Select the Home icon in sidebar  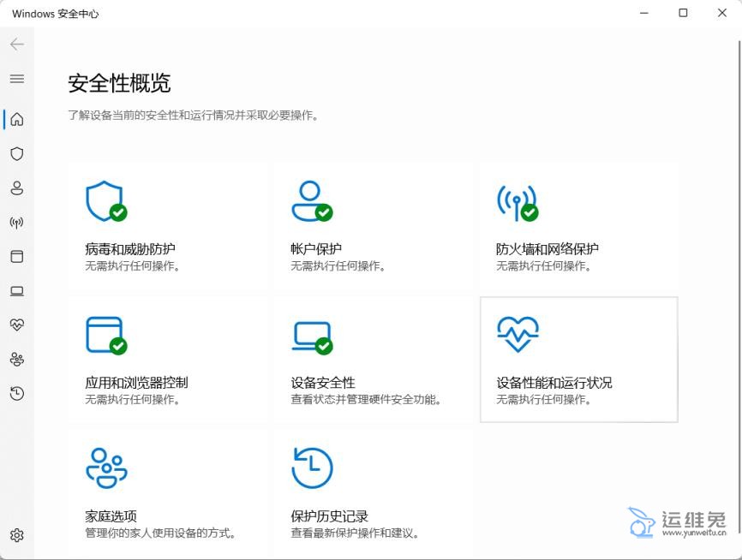tap(16, 119)
